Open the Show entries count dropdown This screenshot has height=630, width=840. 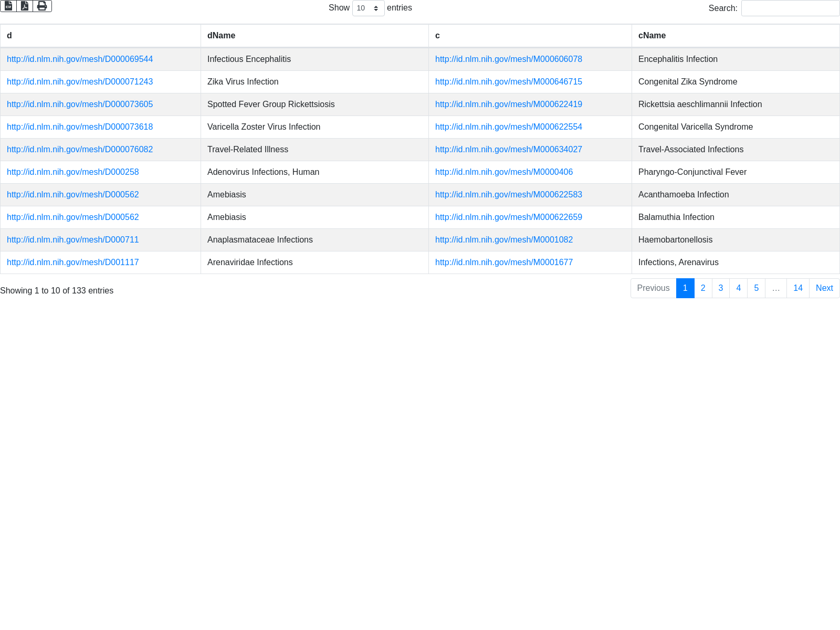pos(368,8)
